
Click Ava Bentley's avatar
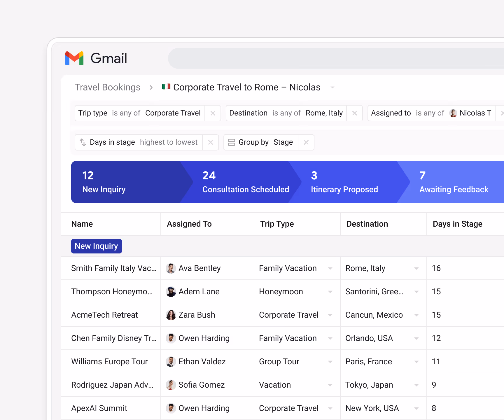pos(171,268)
